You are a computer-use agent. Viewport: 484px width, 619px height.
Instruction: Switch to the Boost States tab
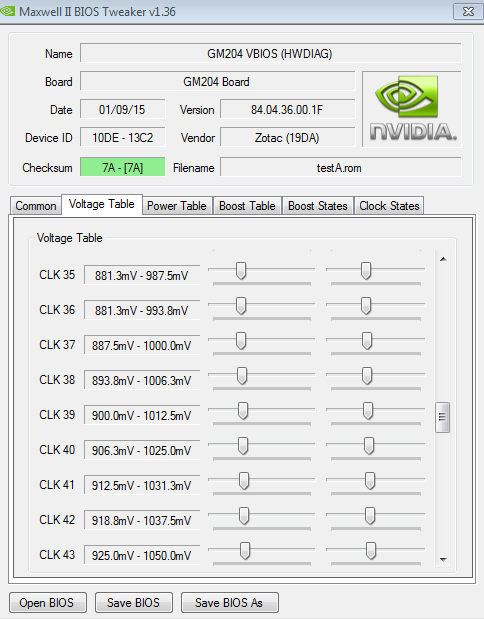click(x=317, y=206)
